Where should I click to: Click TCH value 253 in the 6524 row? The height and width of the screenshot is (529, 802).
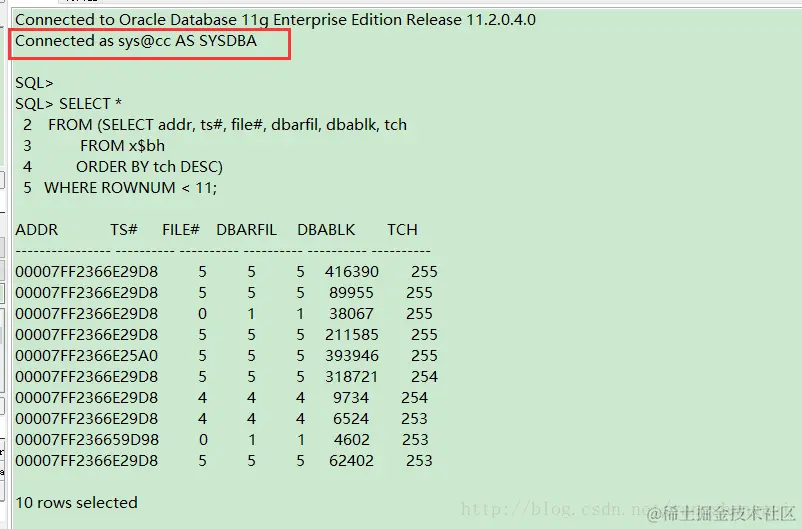coord(415,418)
